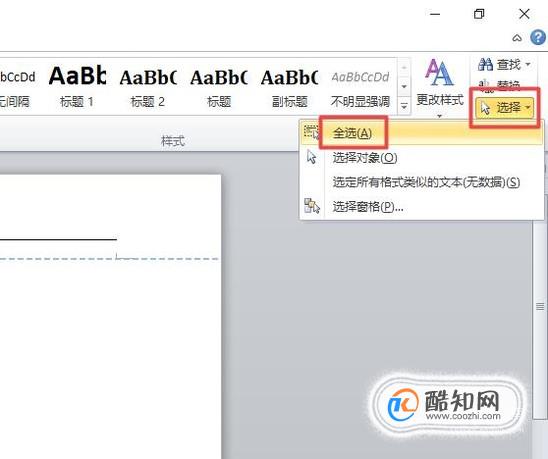Collapse the ribbon with the caret icon

click(517, 38)
